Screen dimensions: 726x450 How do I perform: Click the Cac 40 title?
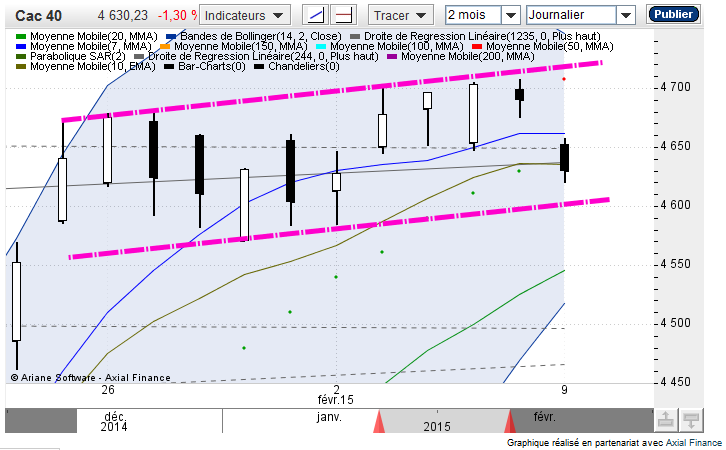38,16
